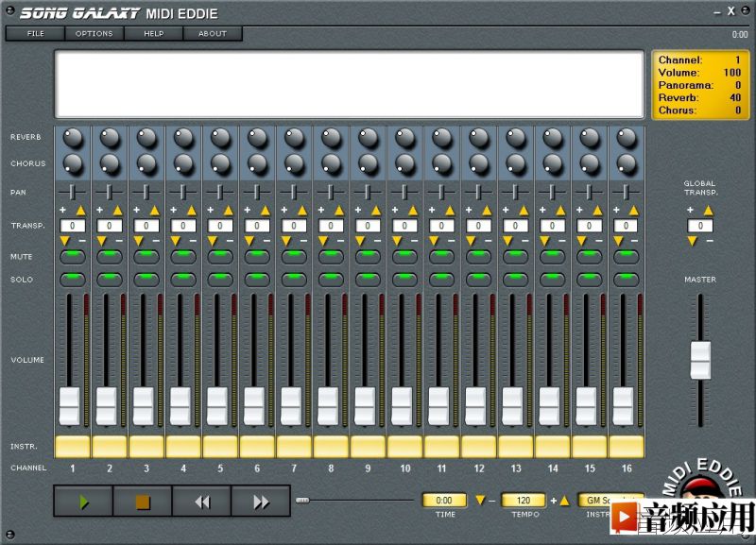Start playback with the green play button

tap(83, 502)
